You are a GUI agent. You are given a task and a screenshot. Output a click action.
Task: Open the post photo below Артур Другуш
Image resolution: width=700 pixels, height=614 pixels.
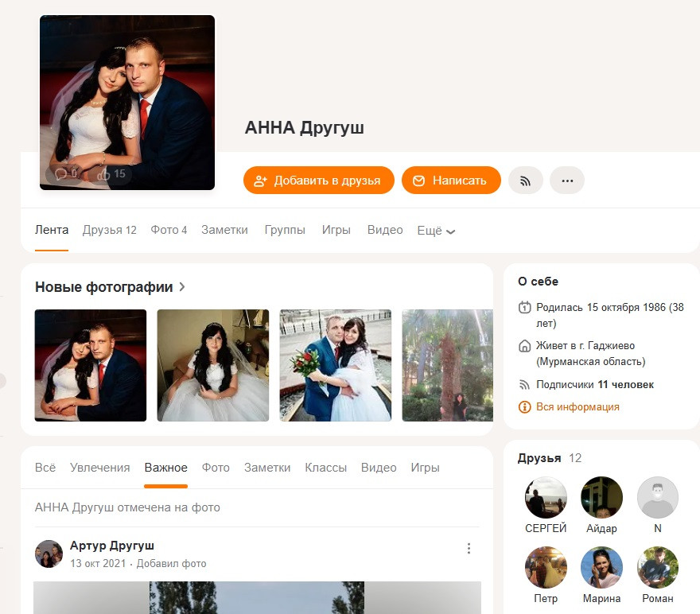click(257, 597)
